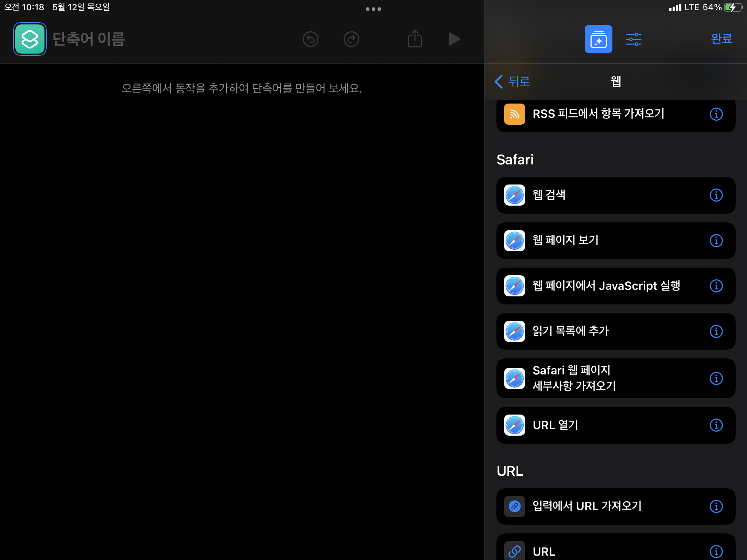Click the redo arrow icon
The width and height of the screenshot is (747, 560).
(351, 39)
